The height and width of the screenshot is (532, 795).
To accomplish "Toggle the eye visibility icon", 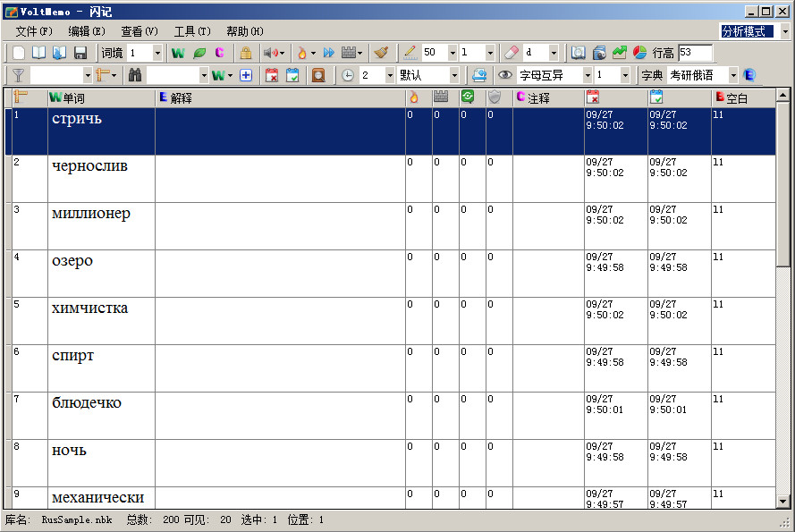I will coord(506,75).
